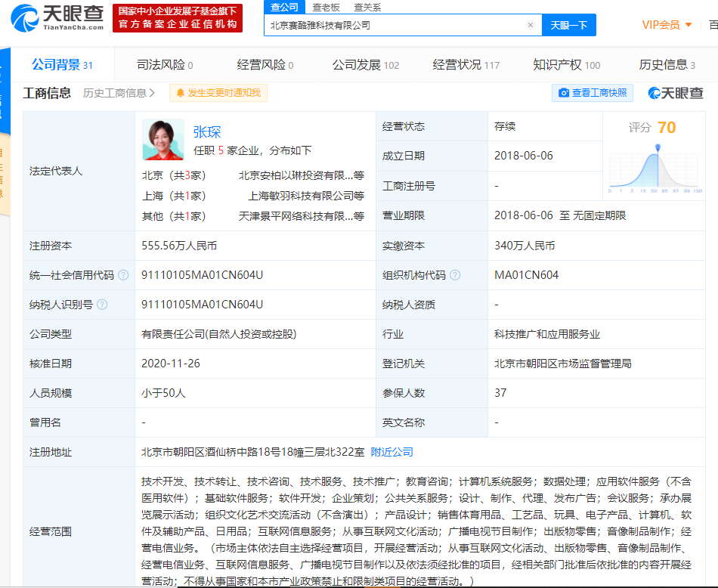The height and width of the screenshot is (588, 718).
Task: Click the help icon beside 纳税人识别号
Action: pyautogui.click(x=102, y=305)
